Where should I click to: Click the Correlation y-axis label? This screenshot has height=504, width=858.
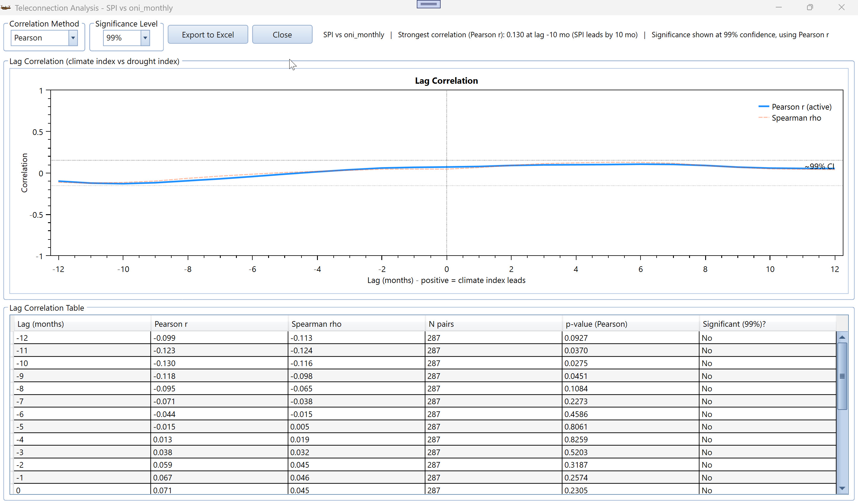coord(24,173)
